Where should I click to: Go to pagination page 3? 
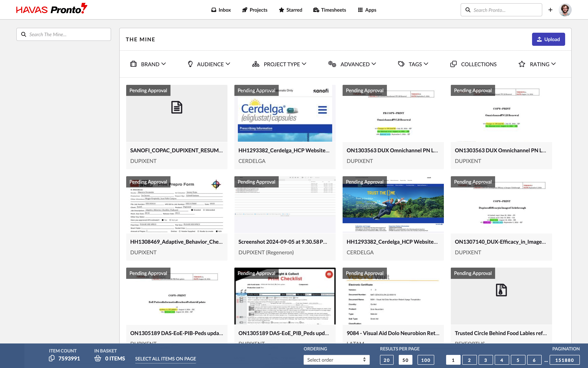(x=486, y=360)
